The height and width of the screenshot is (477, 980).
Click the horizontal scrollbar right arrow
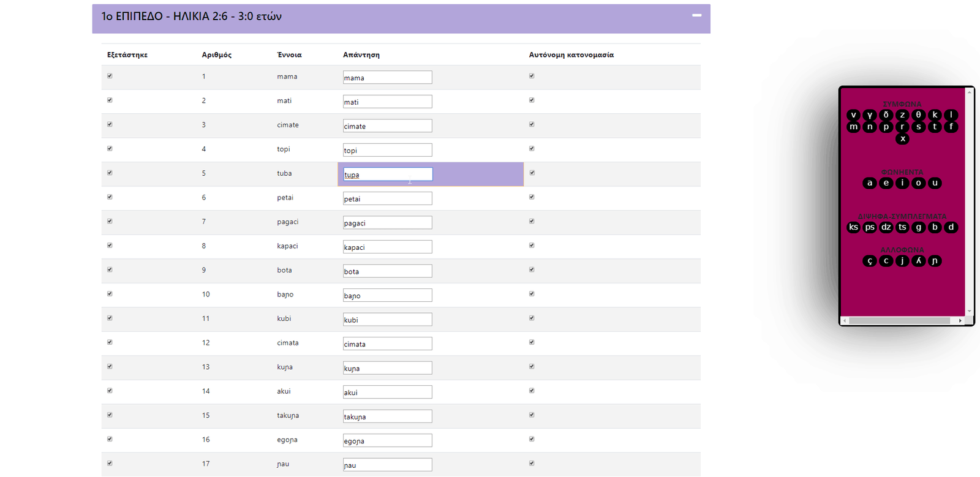[960, 320]
